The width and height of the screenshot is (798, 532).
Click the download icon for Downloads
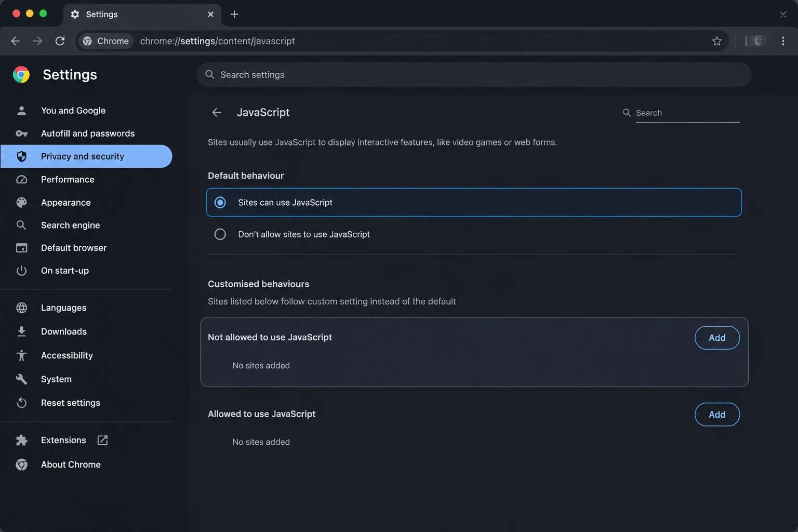tap(22, 331)
